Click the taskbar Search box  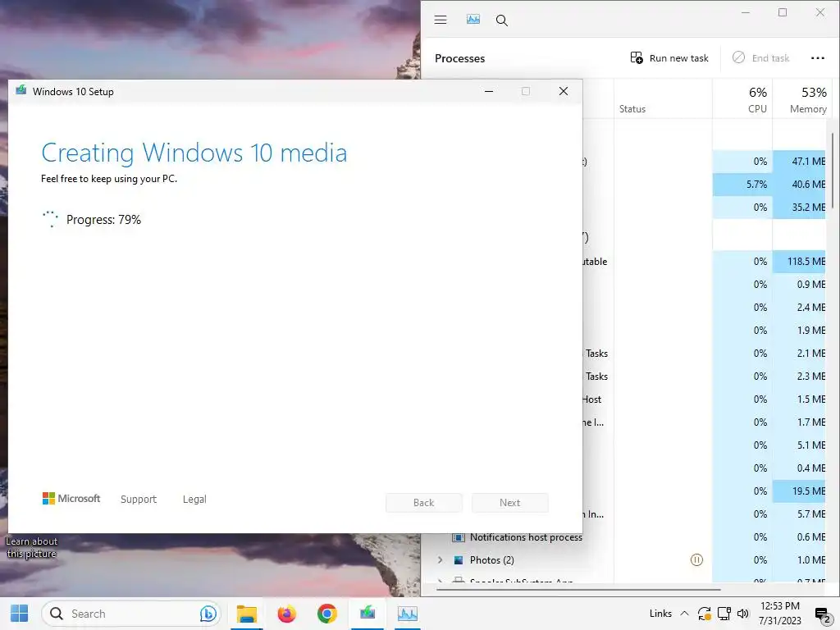130,614
